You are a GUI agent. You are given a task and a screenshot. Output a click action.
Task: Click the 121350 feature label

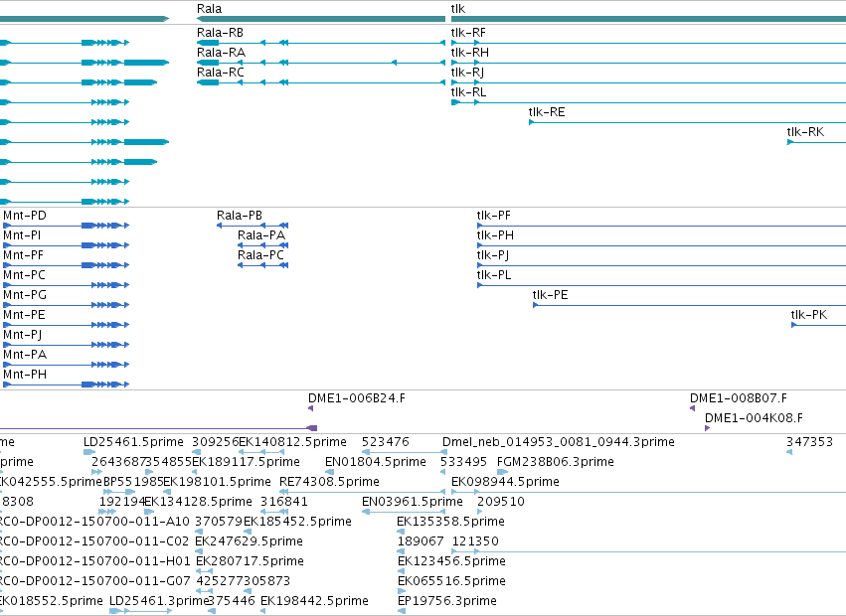point(475,542)
